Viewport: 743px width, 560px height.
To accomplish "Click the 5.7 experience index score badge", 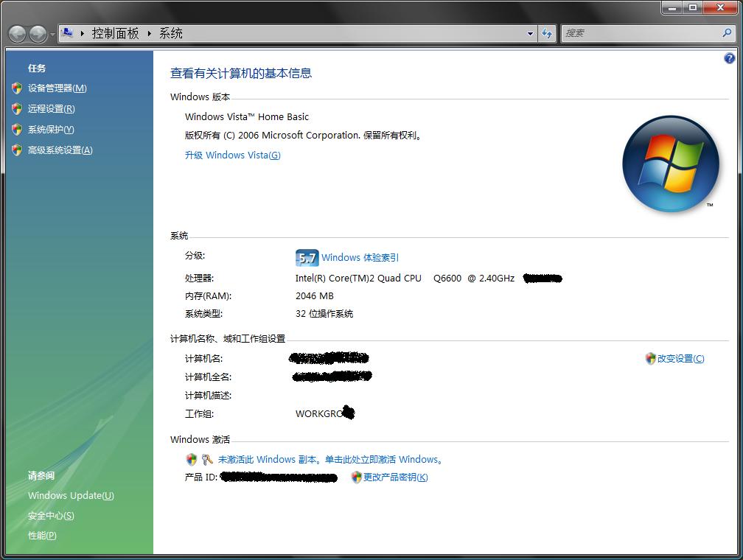I will (307, 258).
